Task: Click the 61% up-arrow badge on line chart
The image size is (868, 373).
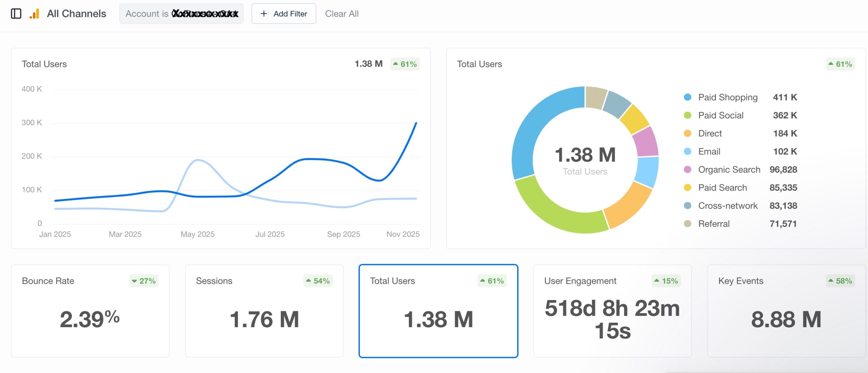Action: point(405,64)
